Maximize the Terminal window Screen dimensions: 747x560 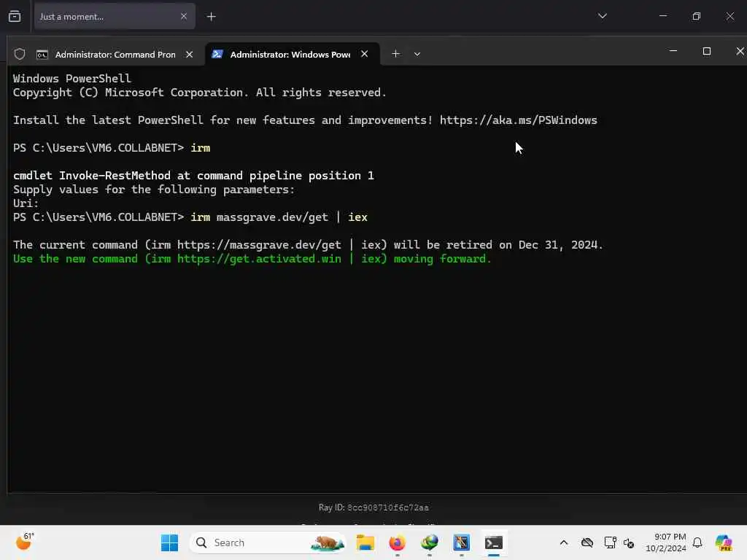(706, 51)
